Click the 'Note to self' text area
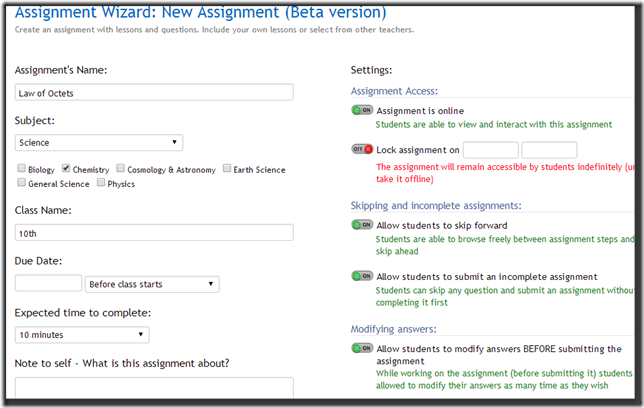 click(x=154, y=390)
